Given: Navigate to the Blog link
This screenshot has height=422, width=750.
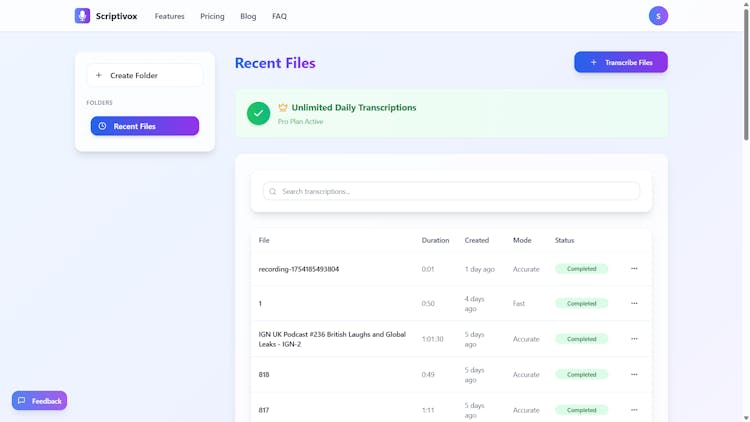Looking at the screenshot, I should (248, 16).
